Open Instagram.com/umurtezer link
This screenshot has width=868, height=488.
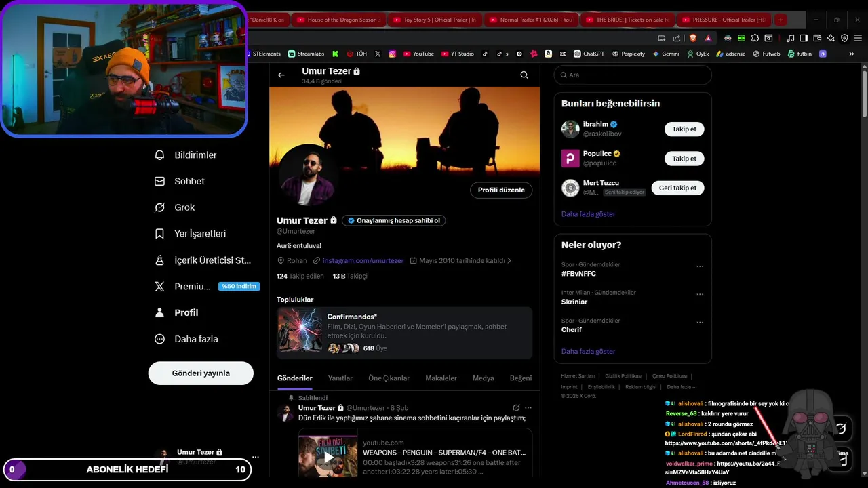pyautogui.click(x=363, y=260)
